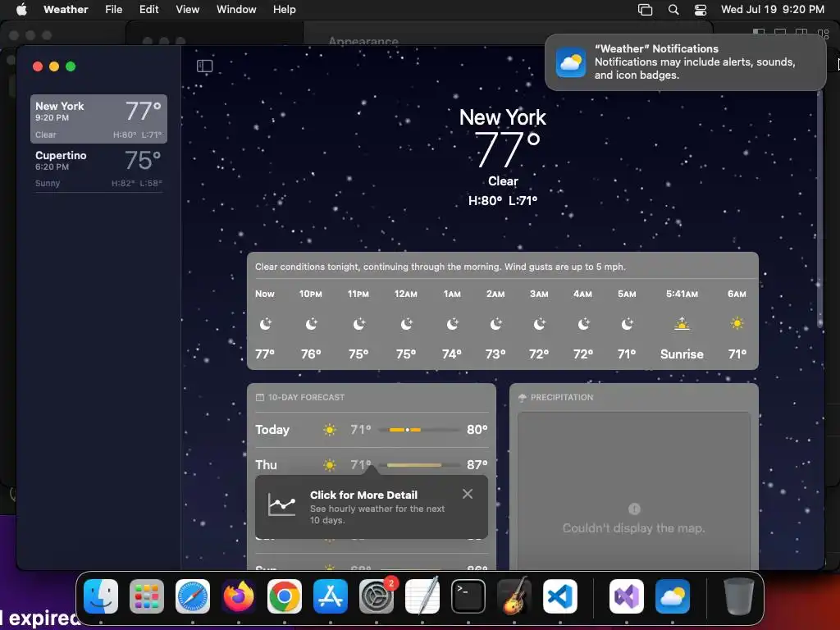Click the Thu row in the 10-day forecast
840x630 pixels.
(x=372, y=464)
